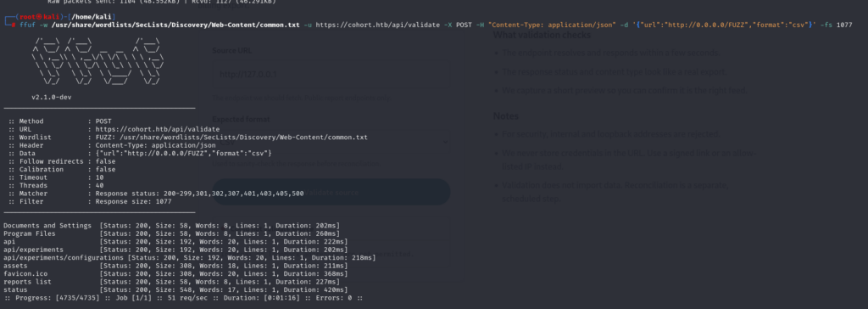Select the ':: Calibration : false' line
The image size is (868, 309).
62,169
